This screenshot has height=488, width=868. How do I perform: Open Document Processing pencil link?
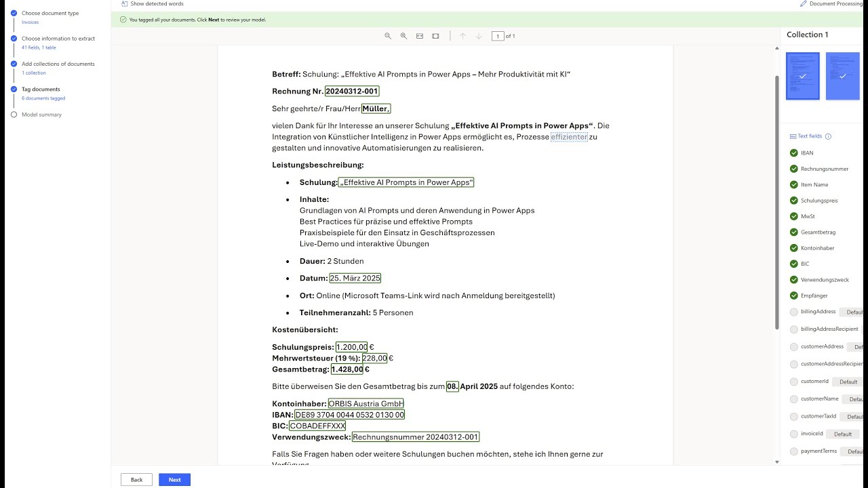831,3
